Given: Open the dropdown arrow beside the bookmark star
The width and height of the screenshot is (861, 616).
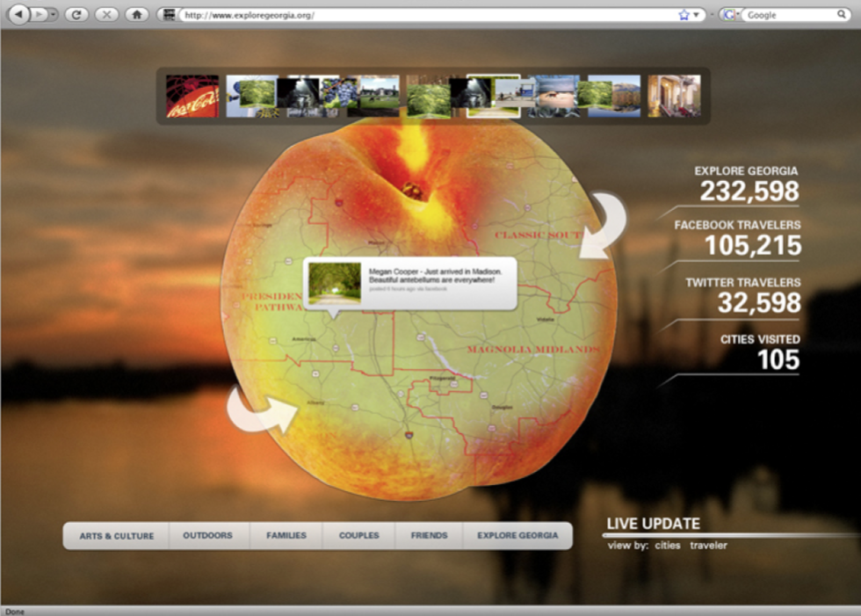Looking at the screenshot, I should click(x=696, y=15).
